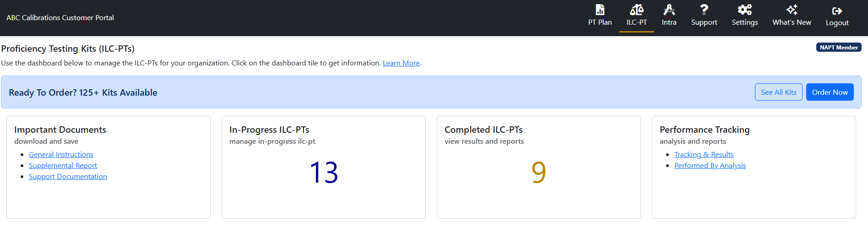This screenshot has width=868, height=233.
Task: Open the Settings nav label
Action: tap(745, 22)
